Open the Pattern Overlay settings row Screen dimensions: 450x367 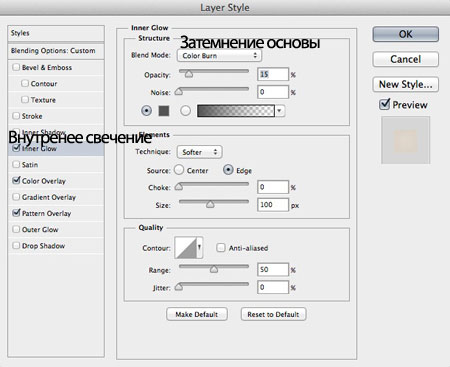(x=56, y=213)
